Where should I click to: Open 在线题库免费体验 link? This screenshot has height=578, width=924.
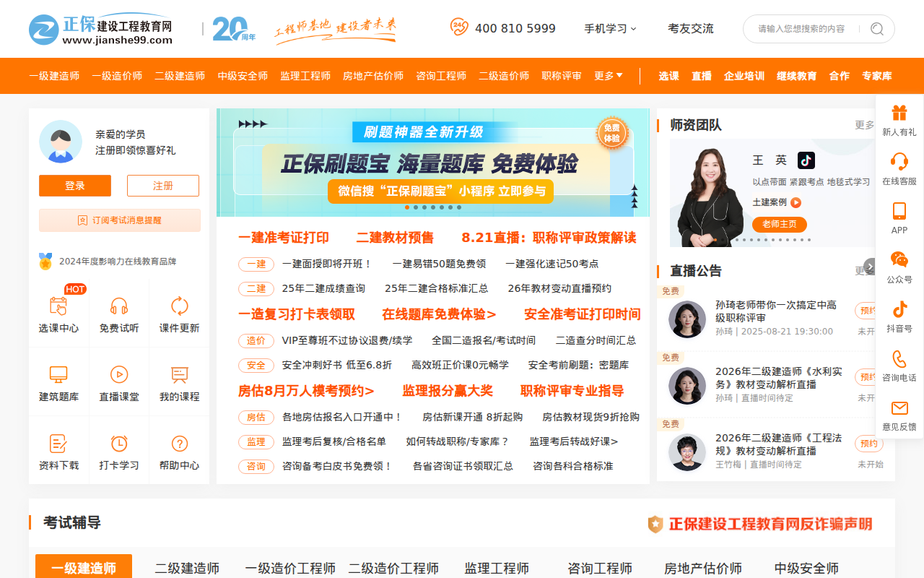click(x=439, y=314)
